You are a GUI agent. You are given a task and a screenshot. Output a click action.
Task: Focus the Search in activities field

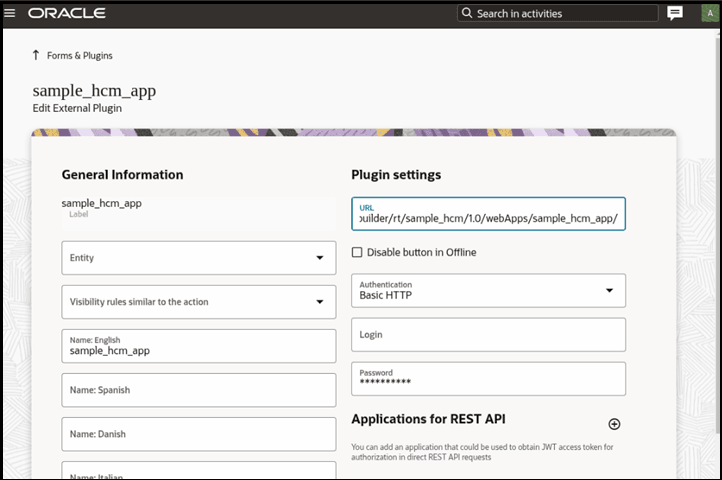click(558, 13)
